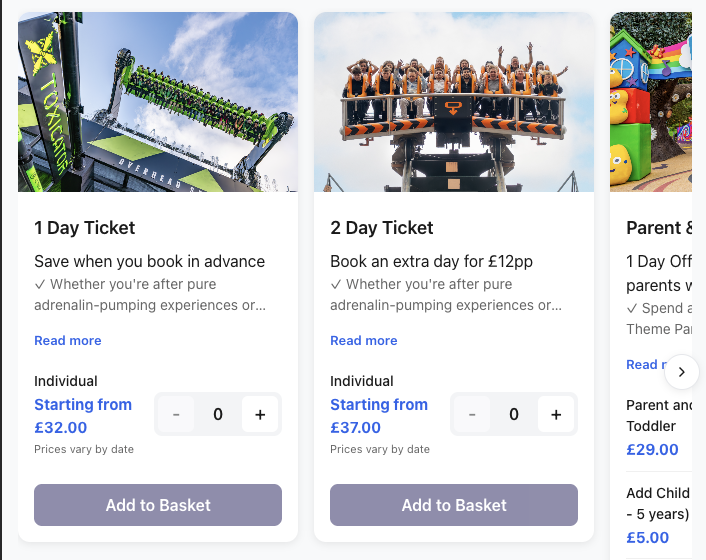706x560 pixels.
Task: Decrease 1 Day Ticket quantity with minus
Action: [x=176, y=414]
